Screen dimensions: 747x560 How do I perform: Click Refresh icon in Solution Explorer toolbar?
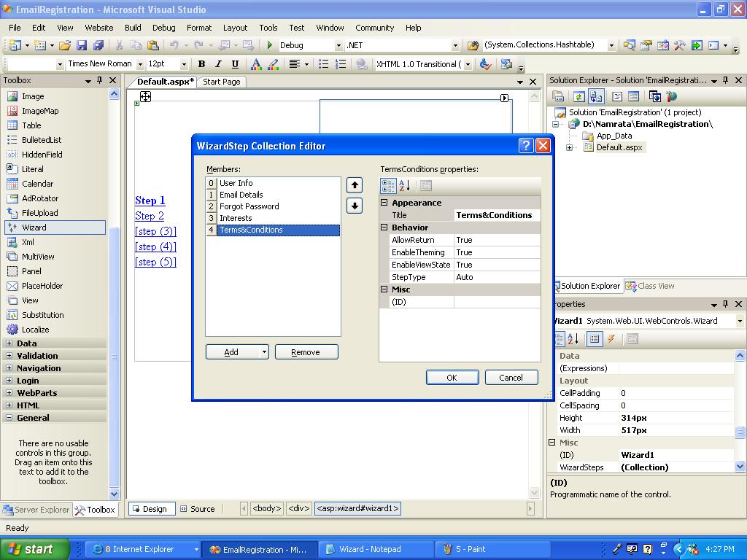(578, 97)
